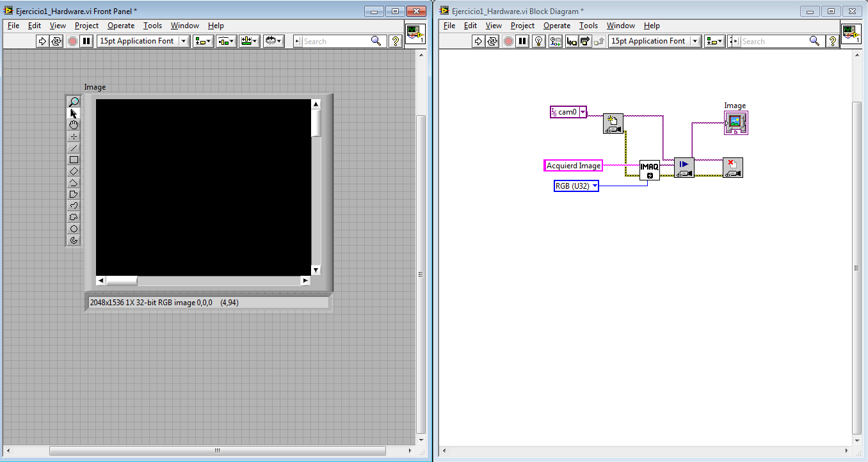Open Distribute Objects dropdown in Front Panel toolbar
The width and height of the screenshot is (868, 462).
(226, 41)
